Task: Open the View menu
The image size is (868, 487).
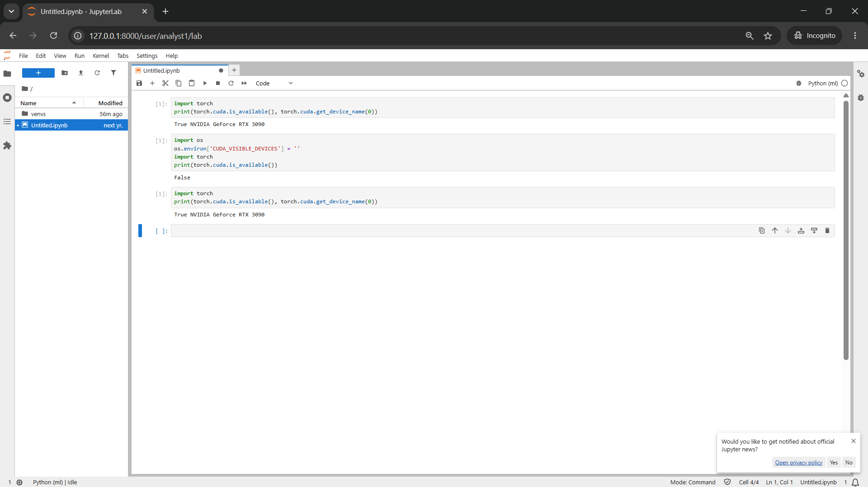Action: [60, 56]
